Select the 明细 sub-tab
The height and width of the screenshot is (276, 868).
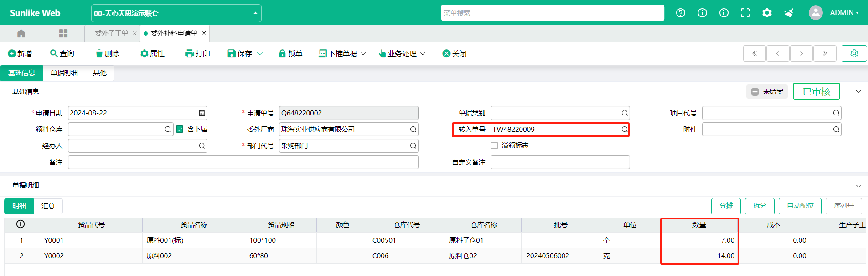tap(19, 206)
